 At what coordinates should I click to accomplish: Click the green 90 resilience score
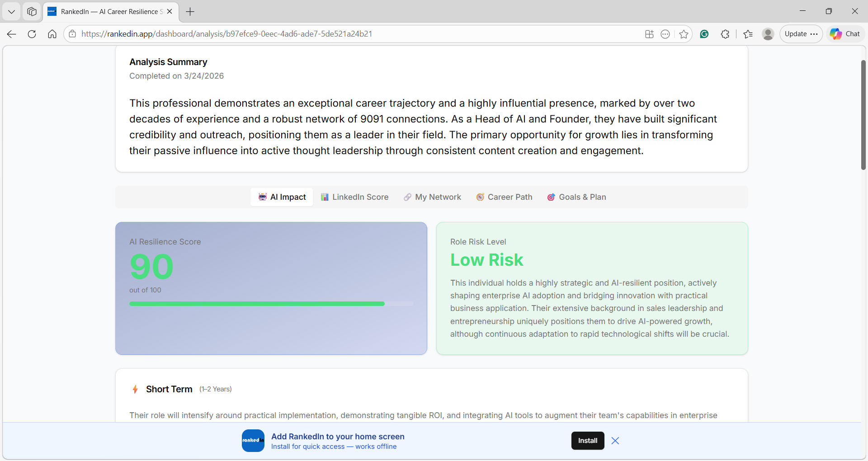151,267
